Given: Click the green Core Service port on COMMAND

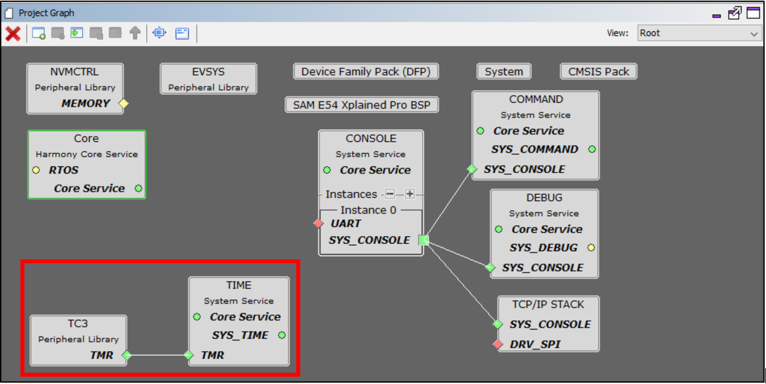Looking at the screenshot, I should point(480,131).
